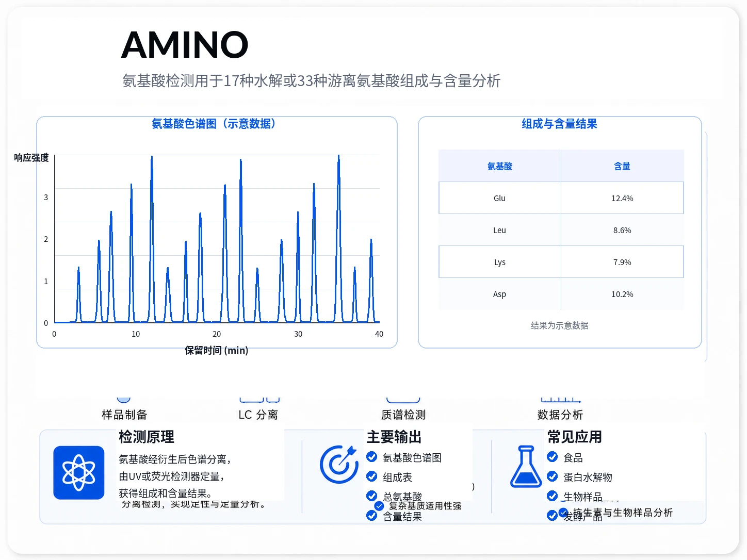Click the 氨基酸 column header
This screenshot has width=747, height=560.
tap(499, 166)
